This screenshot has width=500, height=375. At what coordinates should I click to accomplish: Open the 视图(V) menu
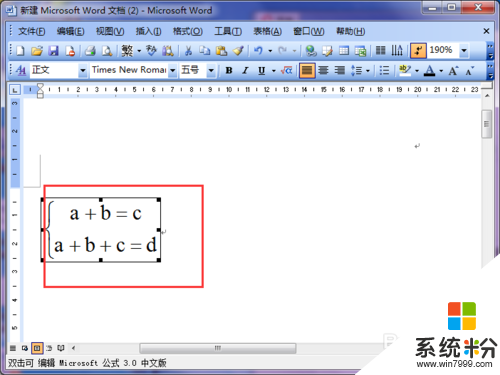click(x=110, y=31)
